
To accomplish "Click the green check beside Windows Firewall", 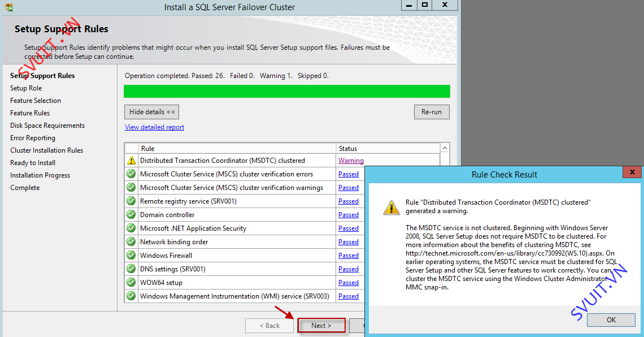I will coord(131,255).
